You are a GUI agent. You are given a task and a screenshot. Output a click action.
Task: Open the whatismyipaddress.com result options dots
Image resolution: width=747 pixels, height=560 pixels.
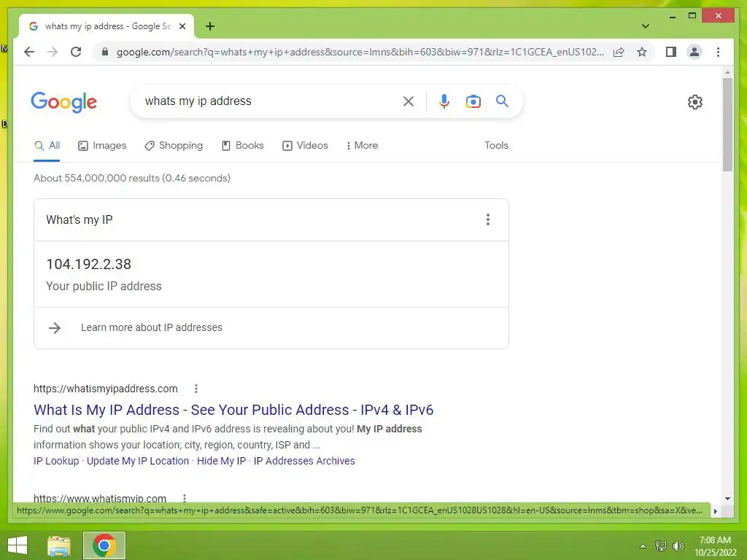coord(196,389)
